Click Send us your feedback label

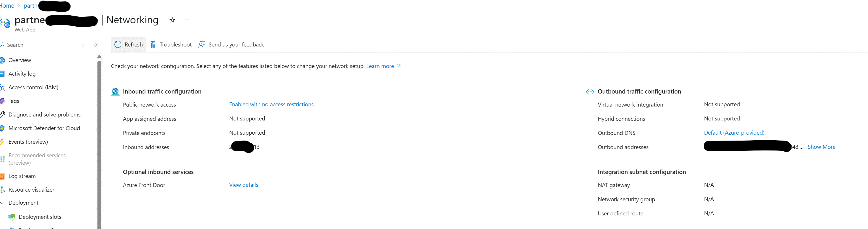236,44
